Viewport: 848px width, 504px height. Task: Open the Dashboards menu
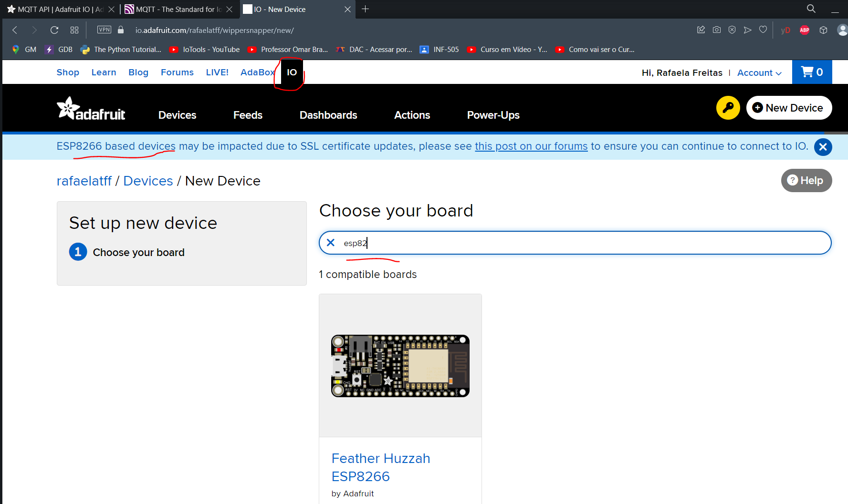pos(328,115)
